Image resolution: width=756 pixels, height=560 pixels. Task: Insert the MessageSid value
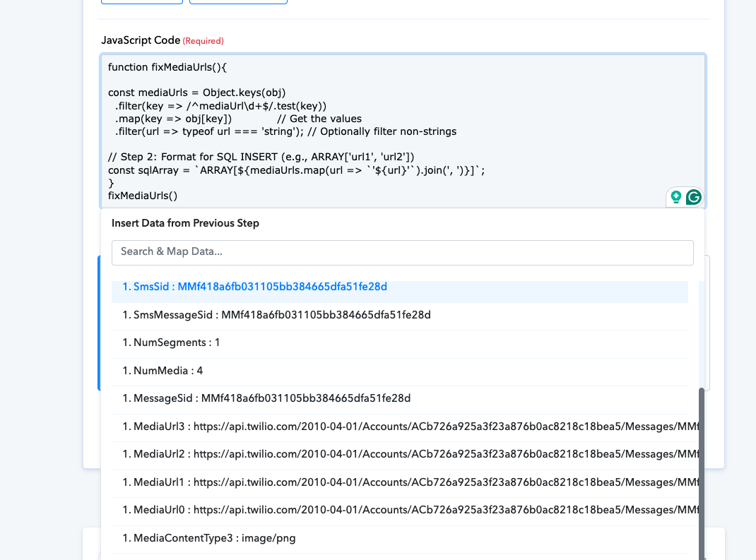pos(400,399)
